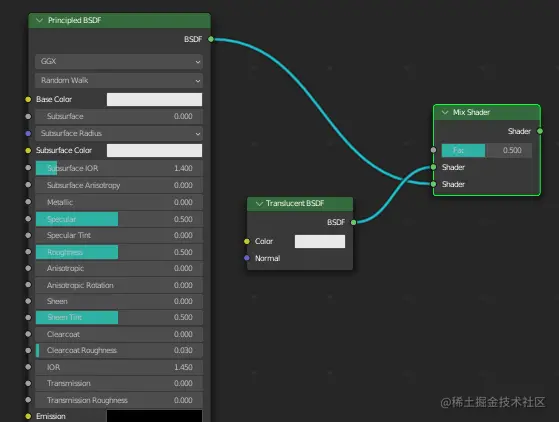Image resolution: width=559 pixels, height=422 pixels.
Task: Click the Subsurface Color swatch
Action: click(x=154, y=150)
